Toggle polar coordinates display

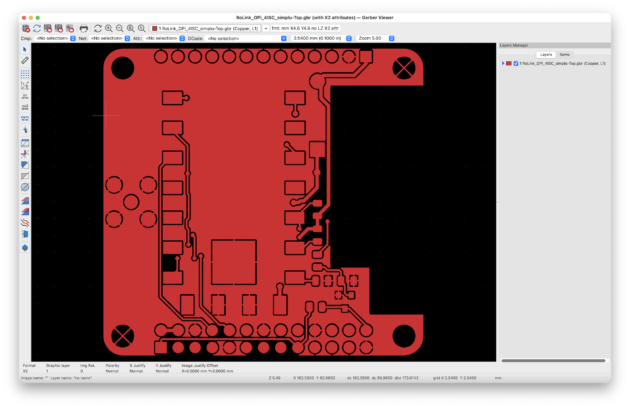(x=25, y=85)
